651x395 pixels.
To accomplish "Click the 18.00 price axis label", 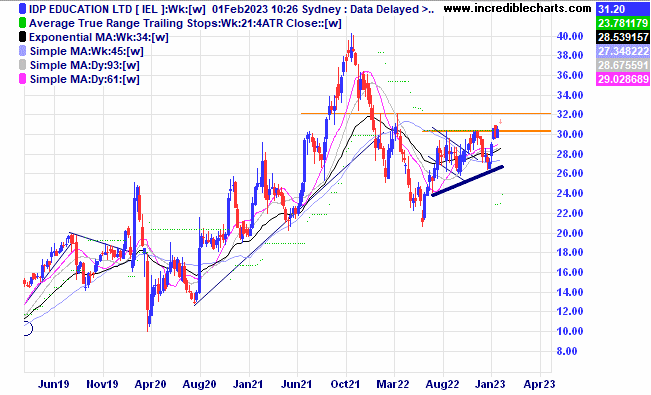I will (570, 252).
